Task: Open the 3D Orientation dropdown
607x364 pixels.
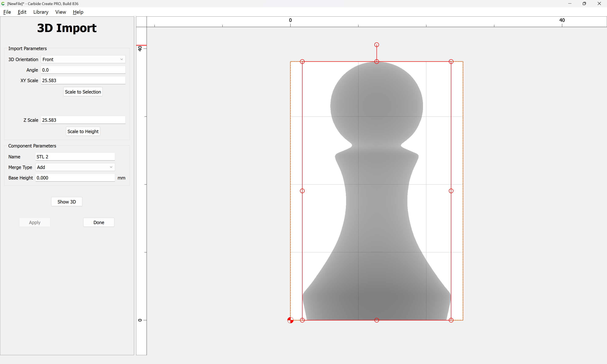Action: tap(83, 59)
